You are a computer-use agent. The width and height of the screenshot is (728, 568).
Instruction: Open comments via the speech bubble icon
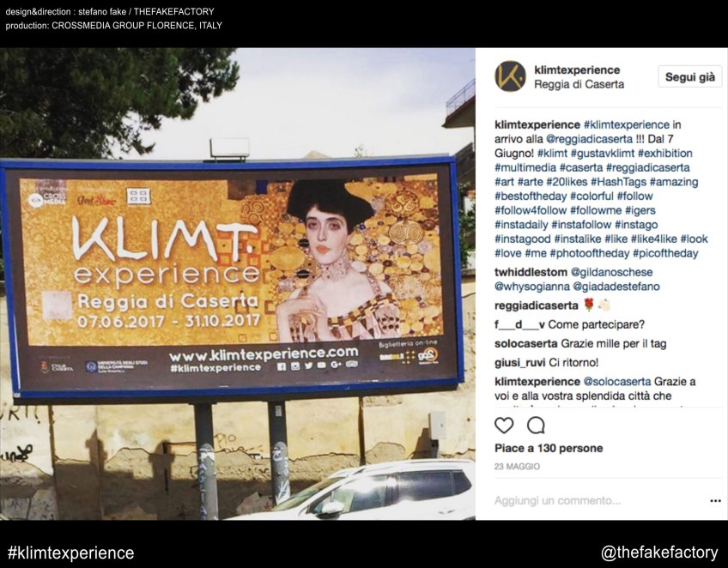(x=536, y=425)
